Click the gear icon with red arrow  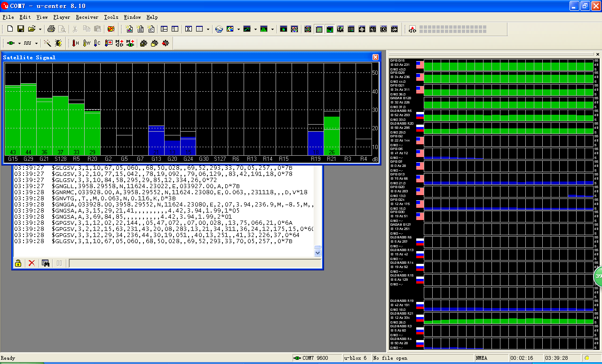(166, 43)
